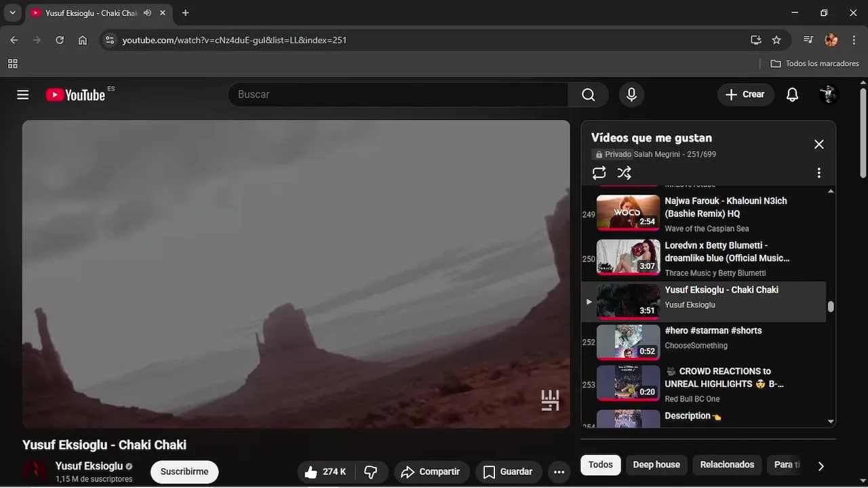Click the playlist scrollbar thumb
This screenshot has height=488, width=868.
(831, 306)
